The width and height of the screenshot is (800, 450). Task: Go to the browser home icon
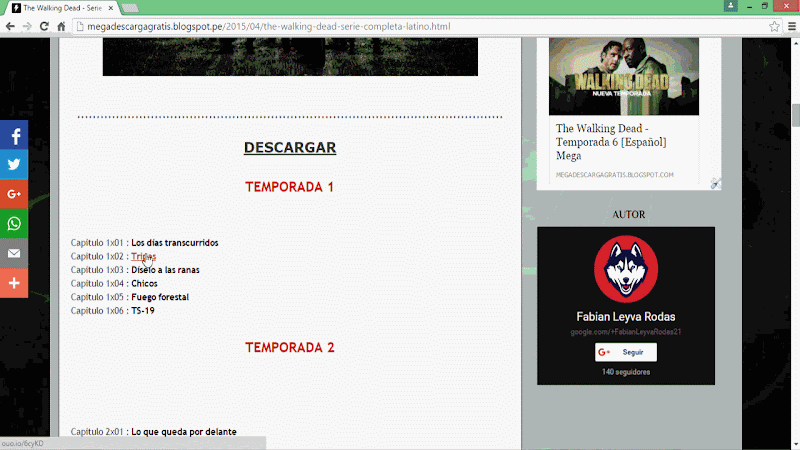pos(62,26)
